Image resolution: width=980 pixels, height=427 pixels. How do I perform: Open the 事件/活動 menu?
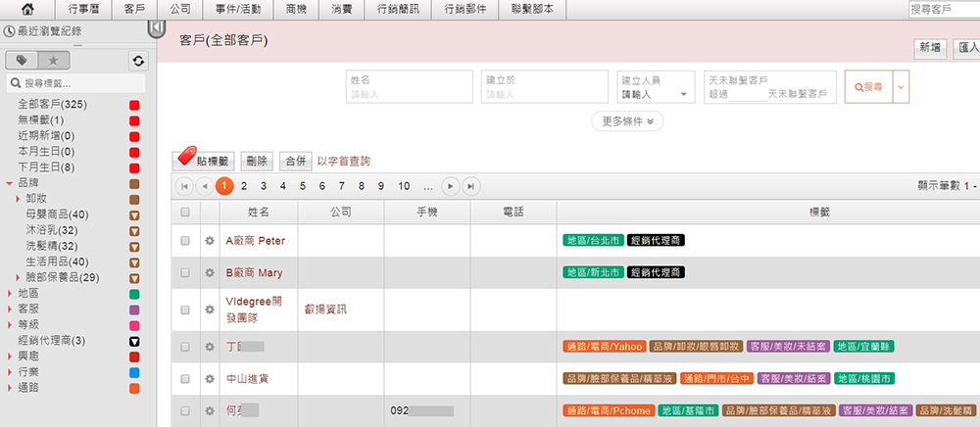[234, 10]
